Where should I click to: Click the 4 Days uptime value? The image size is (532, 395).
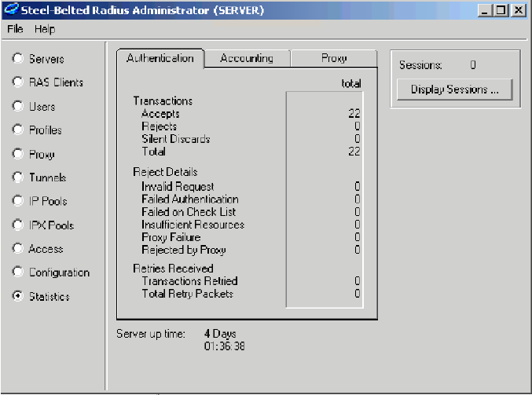tap(220, 334)
